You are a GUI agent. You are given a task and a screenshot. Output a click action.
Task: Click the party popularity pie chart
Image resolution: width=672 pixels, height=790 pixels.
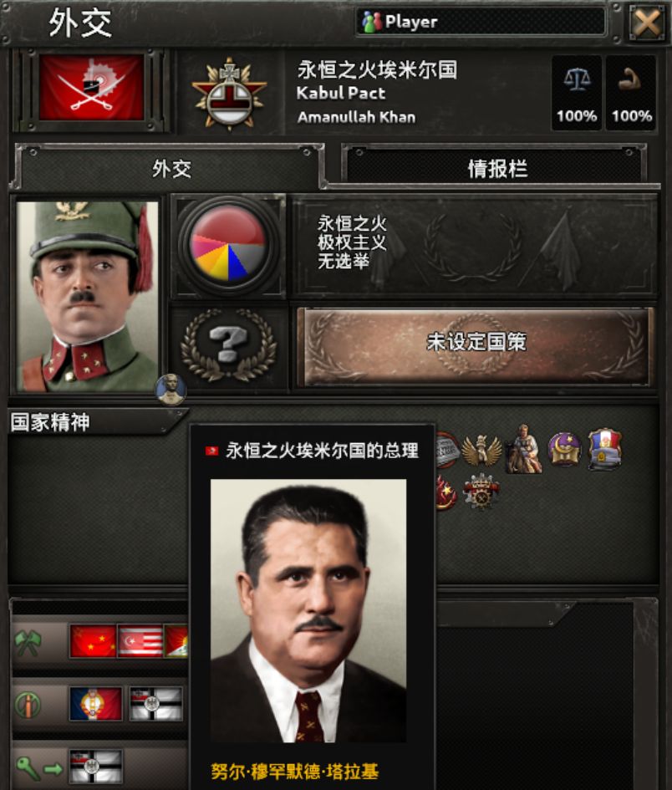tap(227, 246)
